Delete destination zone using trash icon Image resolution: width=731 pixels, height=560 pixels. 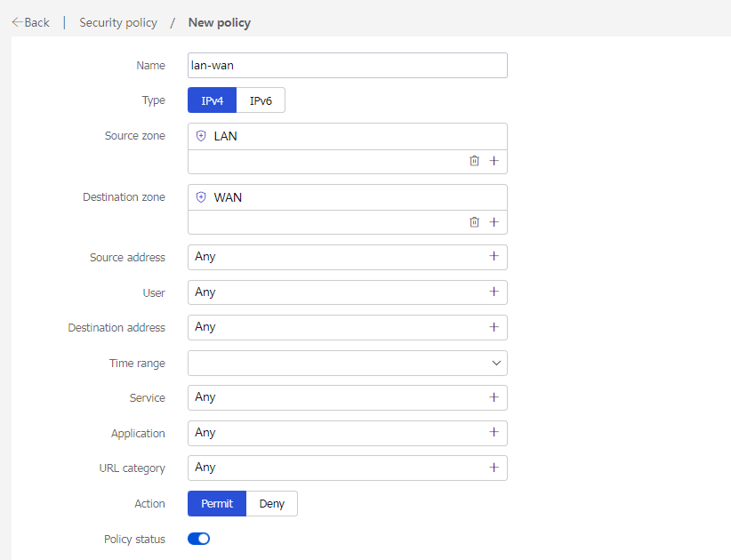coord(474,221)
